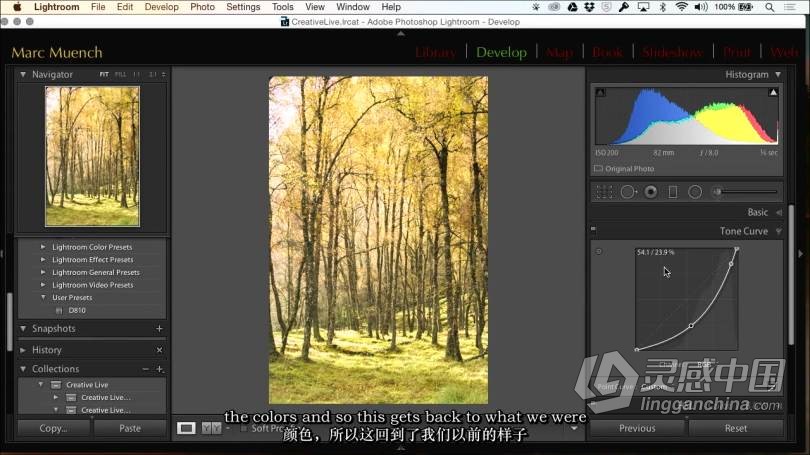
Task: Expand the History panel
Action: 23,350
